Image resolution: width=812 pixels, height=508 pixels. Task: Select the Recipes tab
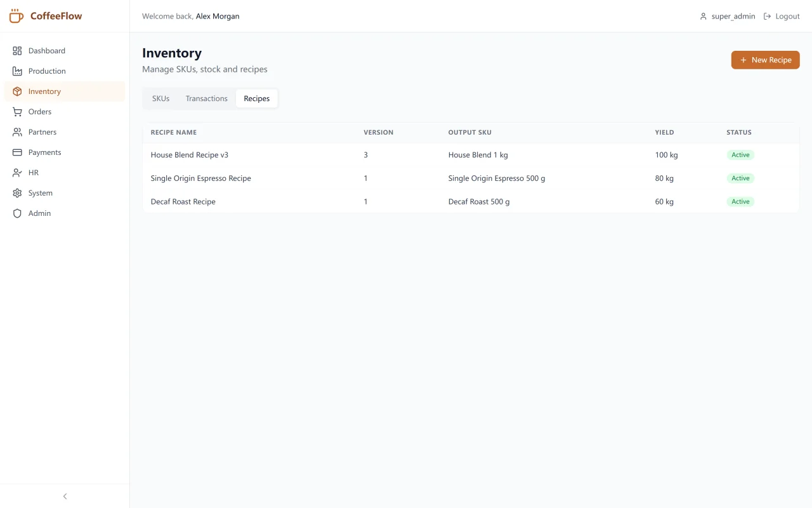[x=257, y=98]
